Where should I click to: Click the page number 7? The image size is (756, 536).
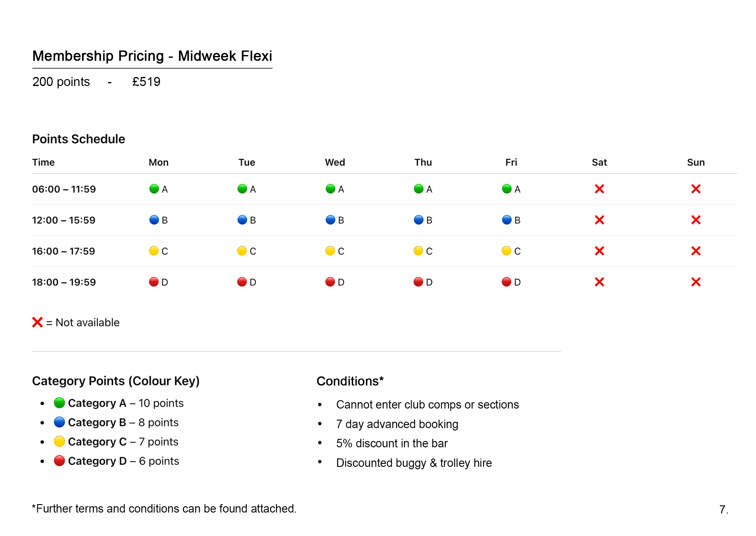723,510
